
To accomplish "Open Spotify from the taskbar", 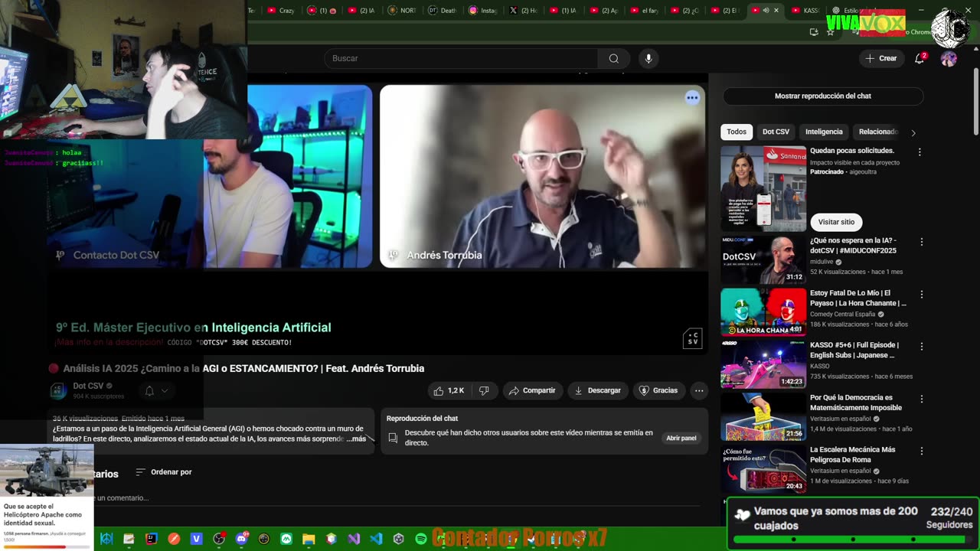I will (x=420, y=539).
